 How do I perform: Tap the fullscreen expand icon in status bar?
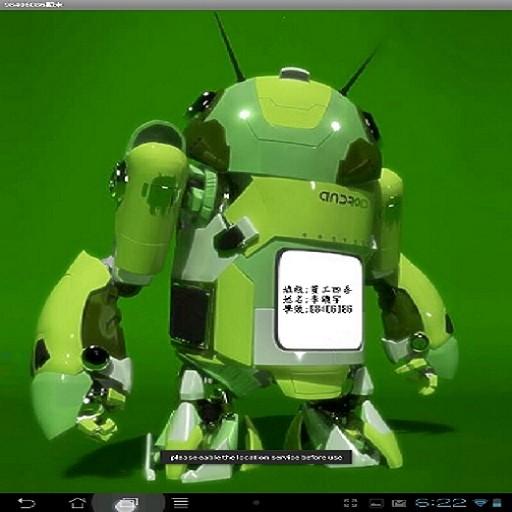coord(351,503)
